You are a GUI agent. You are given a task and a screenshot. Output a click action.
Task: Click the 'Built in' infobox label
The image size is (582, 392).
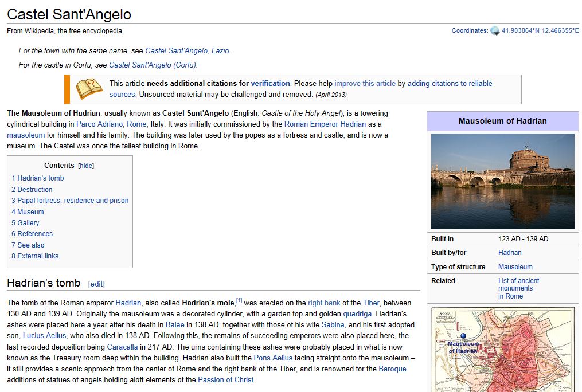click(443, 239)
